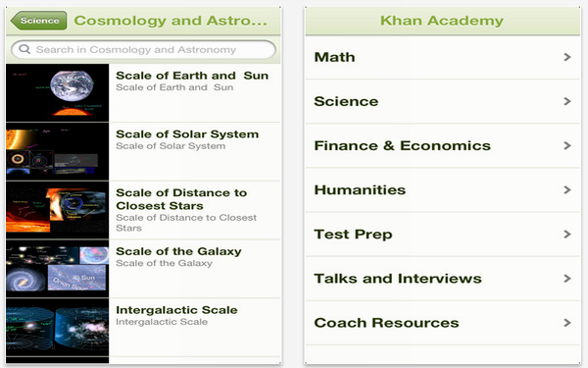Select Scale of Solar System title
The width and height of the screenshot is (588, 368).
click(187, 134)
